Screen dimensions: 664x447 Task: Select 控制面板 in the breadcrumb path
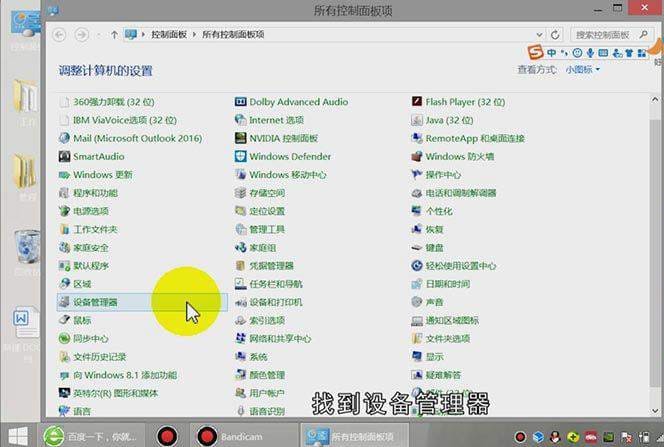(169, 35)
